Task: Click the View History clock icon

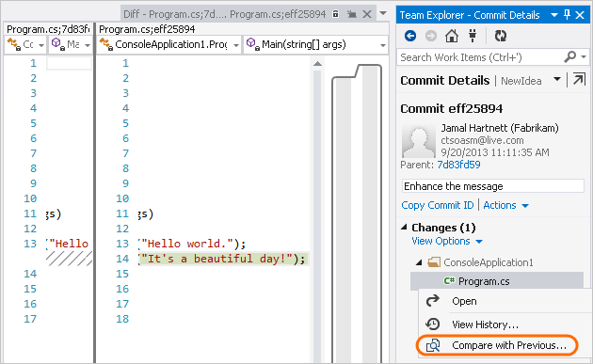Action: click(433, 324)
